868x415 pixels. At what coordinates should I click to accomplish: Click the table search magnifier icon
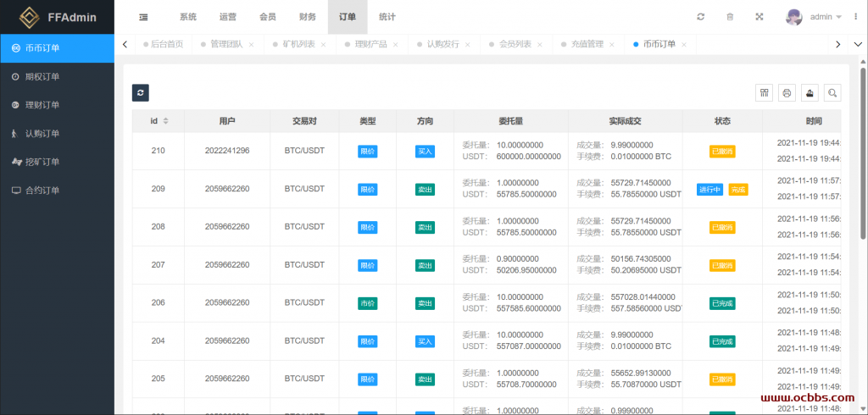click(x=832, y=93)
